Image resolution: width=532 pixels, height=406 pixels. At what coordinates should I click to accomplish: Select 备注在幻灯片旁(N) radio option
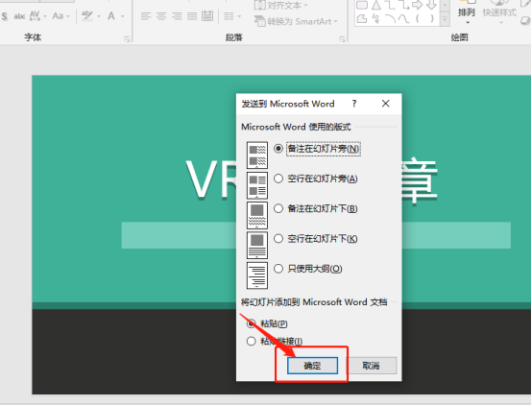pyautogui.click(x=318, y=149)
